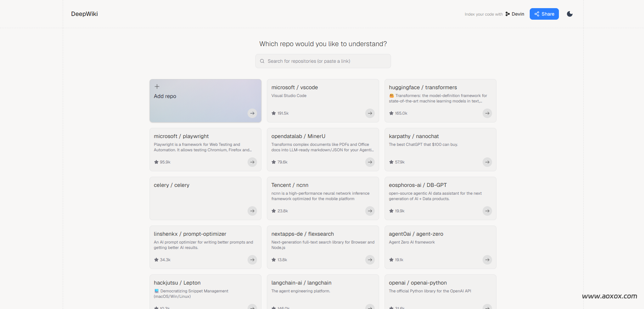
Task: Click star icon on karpathy / nanochat
Action: (x=391, y=162)
